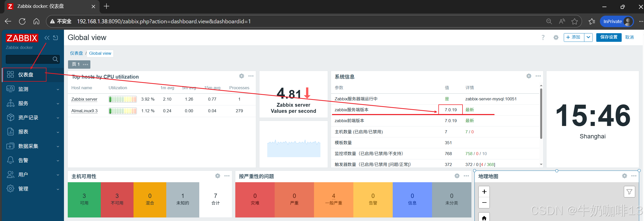644x221 pixels.
Task: Click the 用户 users icon
Action: 10,174
